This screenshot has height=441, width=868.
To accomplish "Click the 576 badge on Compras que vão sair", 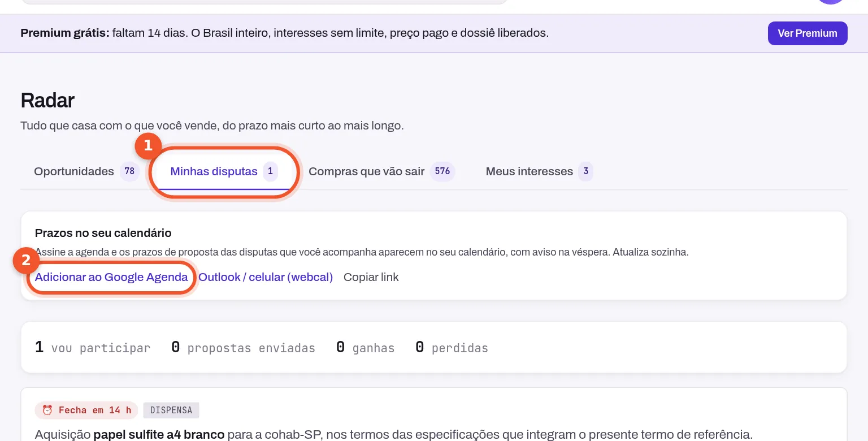I will tap(442, 171).
